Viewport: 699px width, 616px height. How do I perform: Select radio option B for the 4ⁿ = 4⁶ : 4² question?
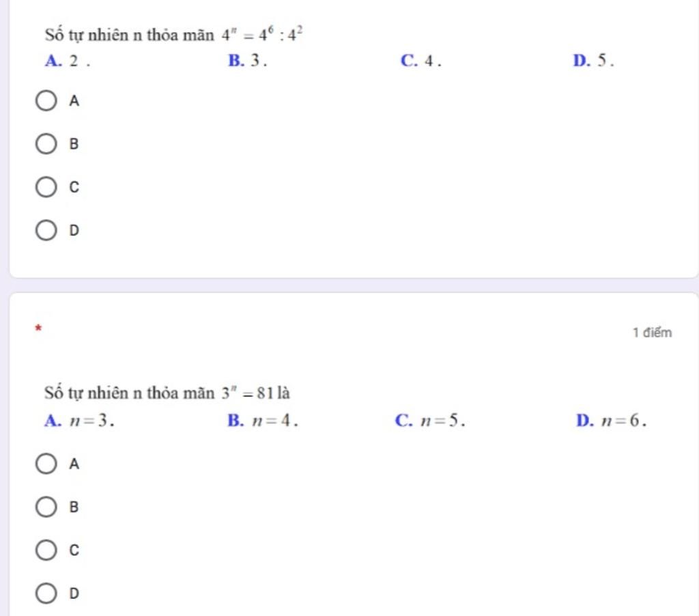pos(46,143)
